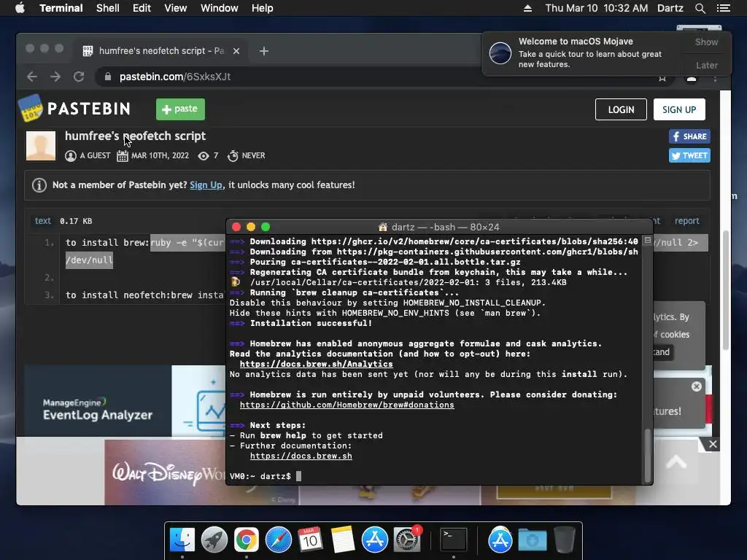Image resolution: width=747 pixels, height=560 pixels.
Task: Open Calendar showing March 10 in Dock
Action: click(310, 540)
